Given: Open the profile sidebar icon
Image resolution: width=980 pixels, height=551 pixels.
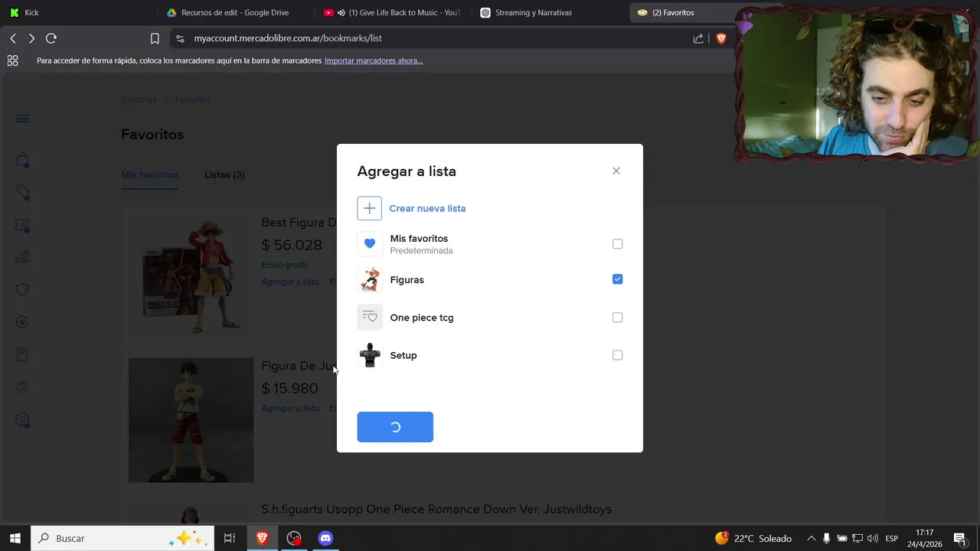Looking at the screenshot, I should pyautogui.click(x=22, y=387).
